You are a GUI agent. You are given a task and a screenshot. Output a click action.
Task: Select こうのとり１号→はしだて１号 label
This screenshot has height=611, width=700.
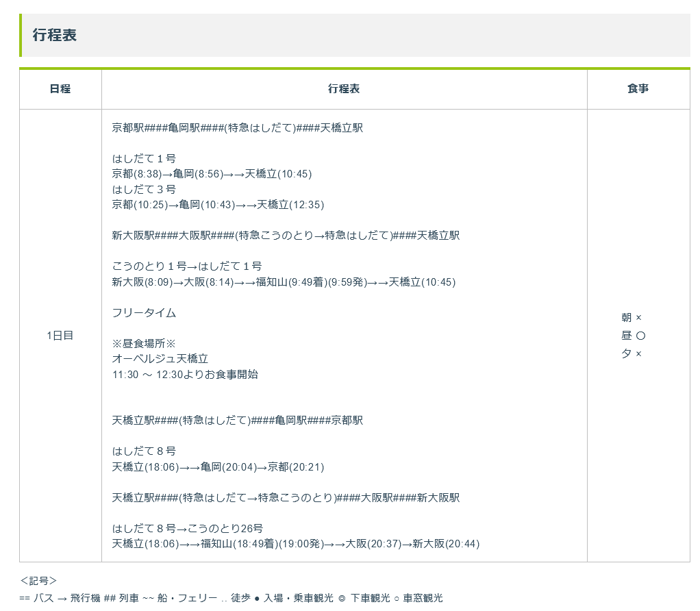point(186,266)
